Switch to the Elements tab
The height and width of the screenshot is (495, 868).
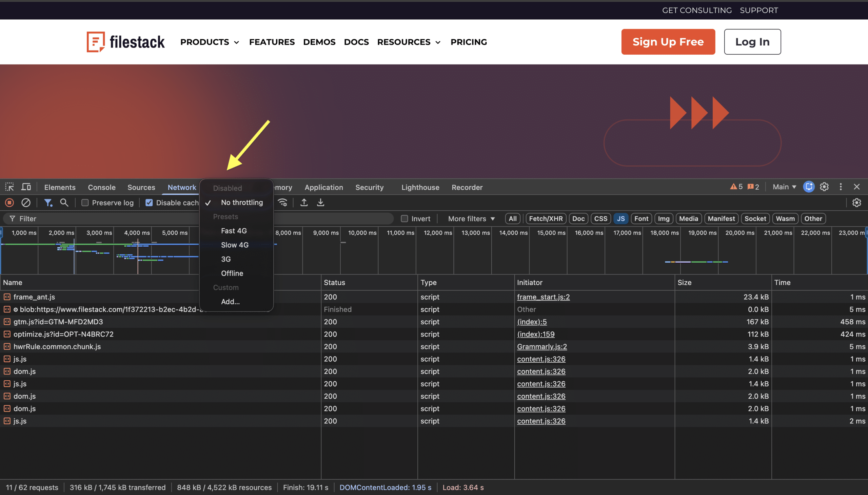point(60,187)
